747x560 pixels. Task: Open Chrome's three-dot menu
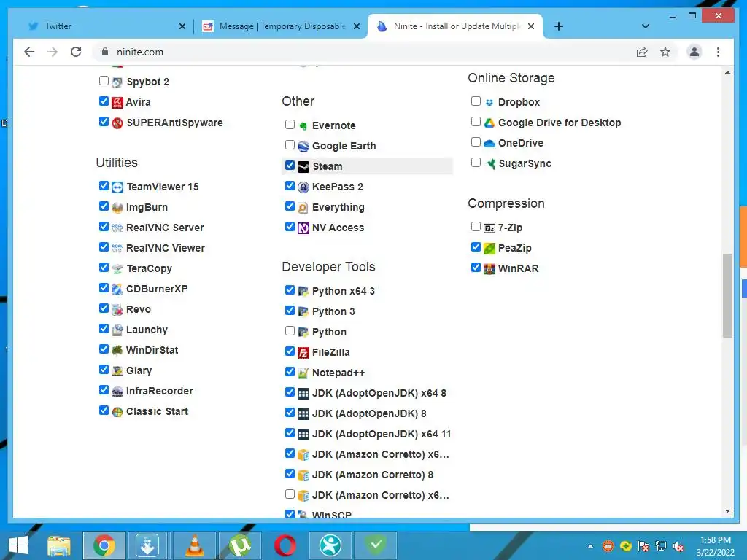(718, 52)
